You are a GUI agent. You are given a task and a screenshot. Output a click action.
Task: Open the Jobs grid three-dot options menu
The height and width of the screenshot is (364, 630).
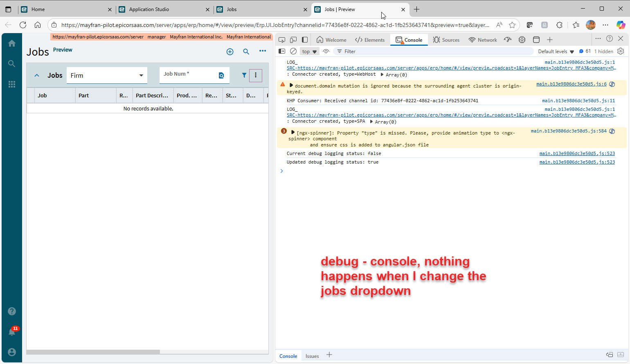coord(256,75)
